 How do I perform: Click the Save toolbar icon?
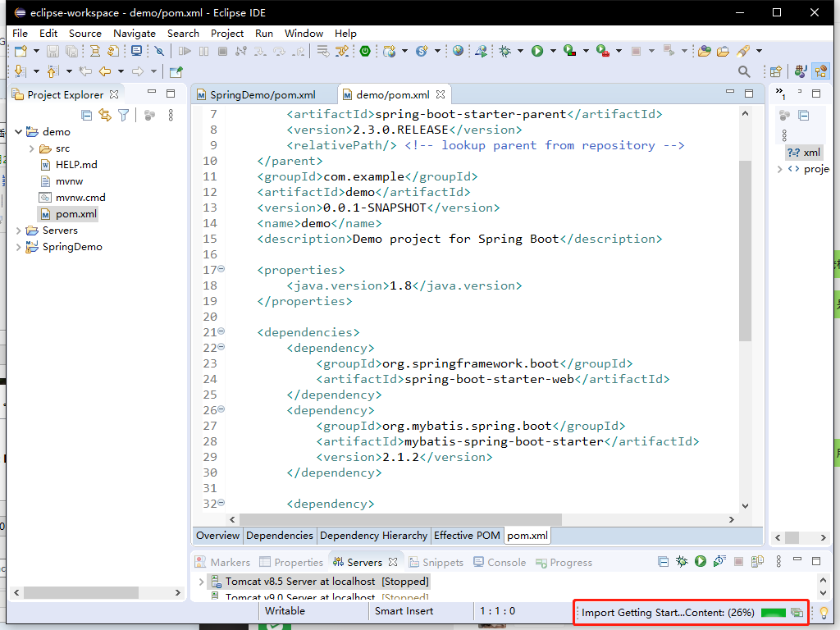52,51
